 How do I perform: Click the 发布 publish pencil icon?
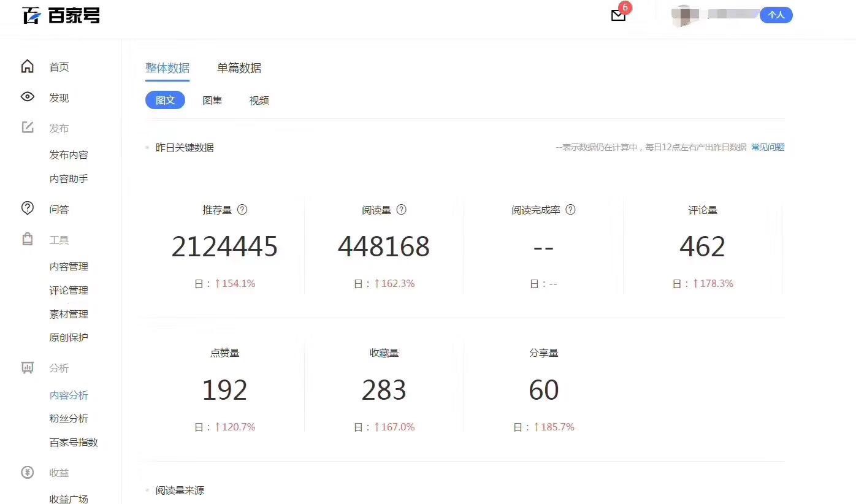[x=27, y=127]
